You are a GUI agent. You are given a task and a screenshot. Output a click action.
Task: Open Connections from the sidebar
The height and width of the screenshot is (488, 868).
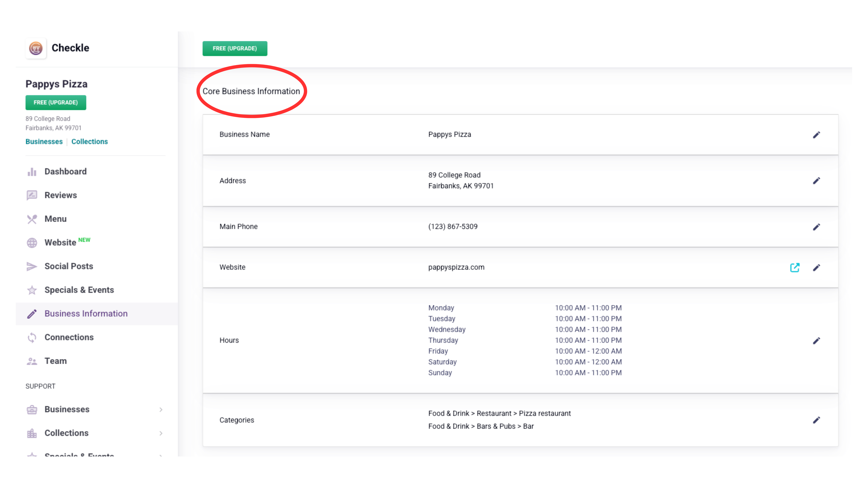tap(97, 337)
